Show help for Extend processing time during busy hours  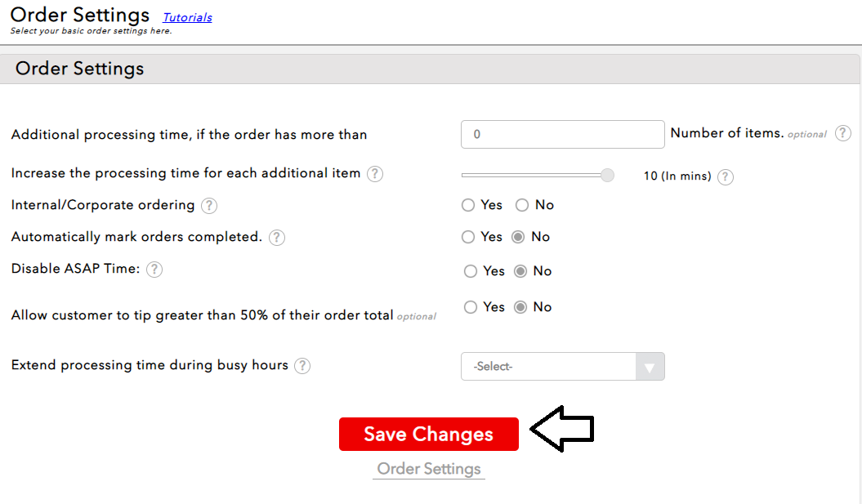[x=302, y=365]
